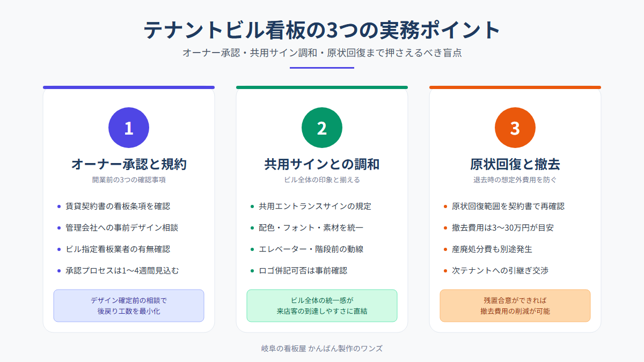Click the orange 残置合意ができれば callout box

point(515,306)
